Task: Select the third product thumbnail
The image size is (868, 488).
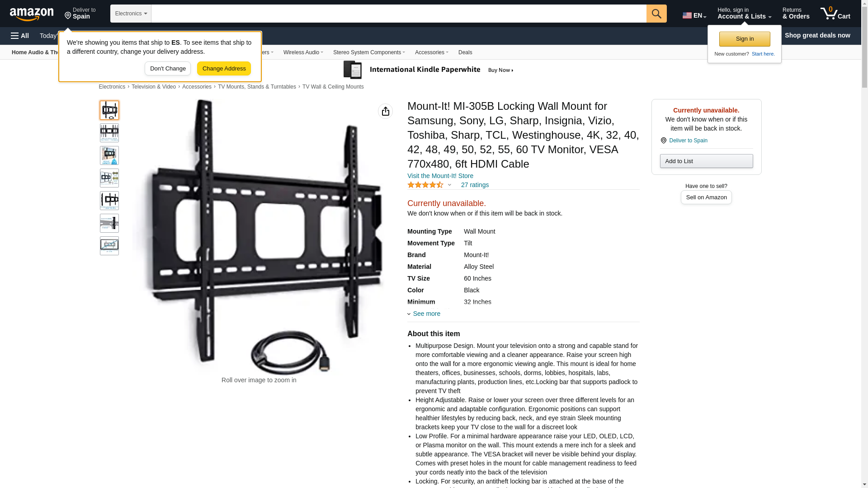Action: click(109, 155)
